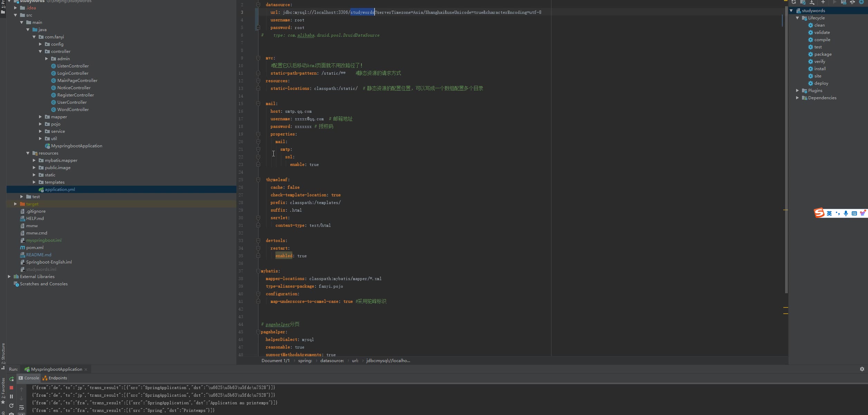
Task: Select the Console tab
Action: click(x=29, y=378)
